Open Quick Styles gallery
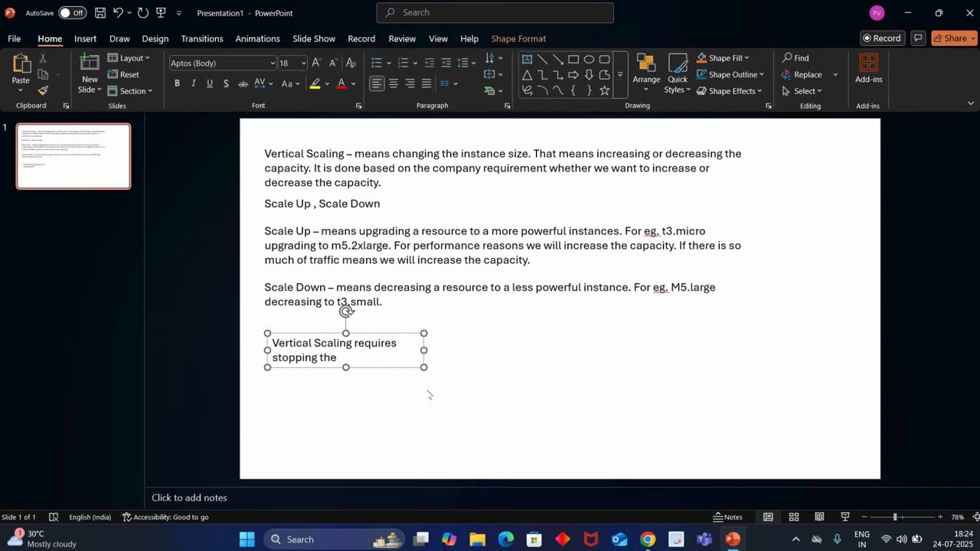This screenshot has width=980, height=551. (x=678, y=74)
